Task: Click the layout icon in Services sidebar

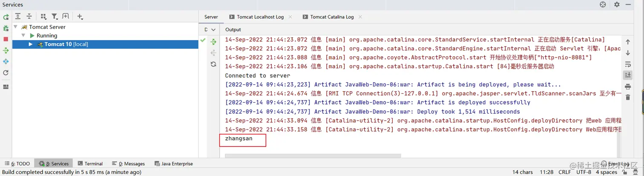Action: [x=6, y=87]
